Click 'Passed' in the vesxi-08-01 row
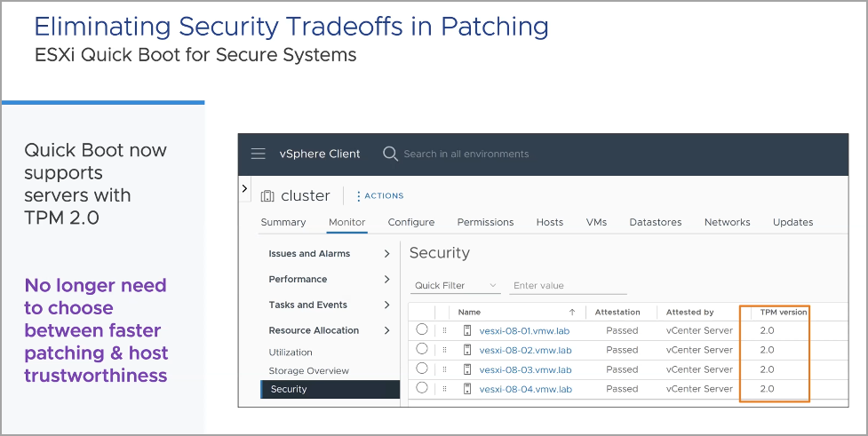The height and width of the screenshot is (436, 868). 622,330
